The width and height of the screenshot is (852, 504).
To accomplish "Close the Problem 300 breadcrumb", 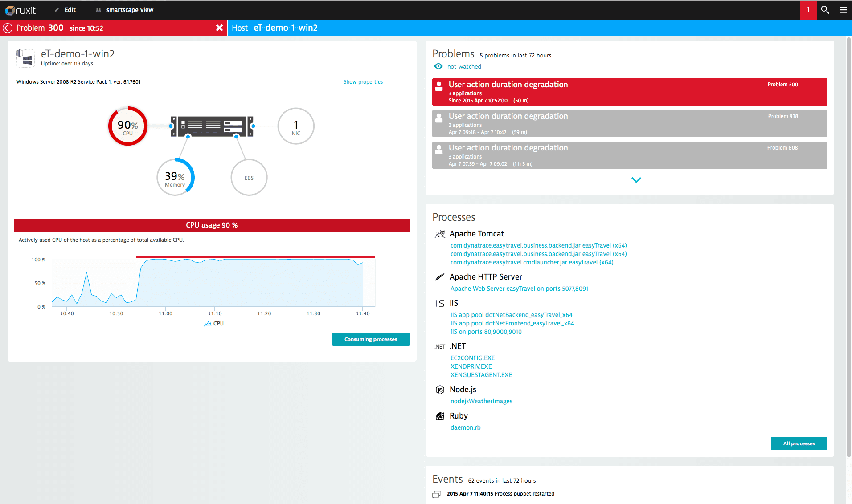I will pos(219,28).
